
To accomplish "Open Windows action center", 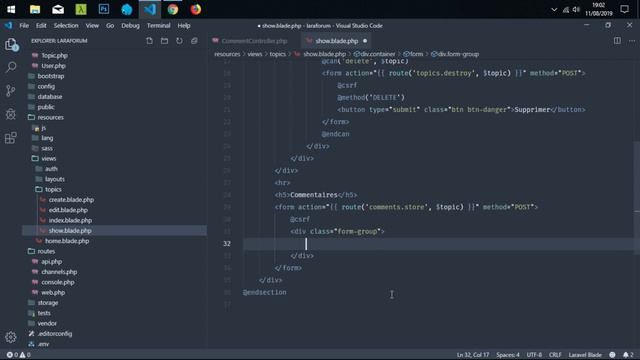I will (624, 9).
